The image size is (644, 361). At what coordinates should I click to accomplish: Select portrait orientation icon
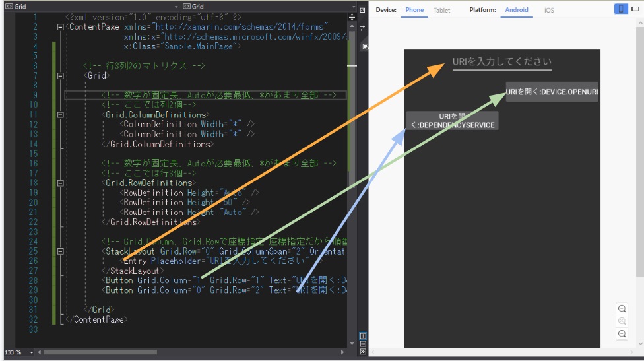[621, 9]
